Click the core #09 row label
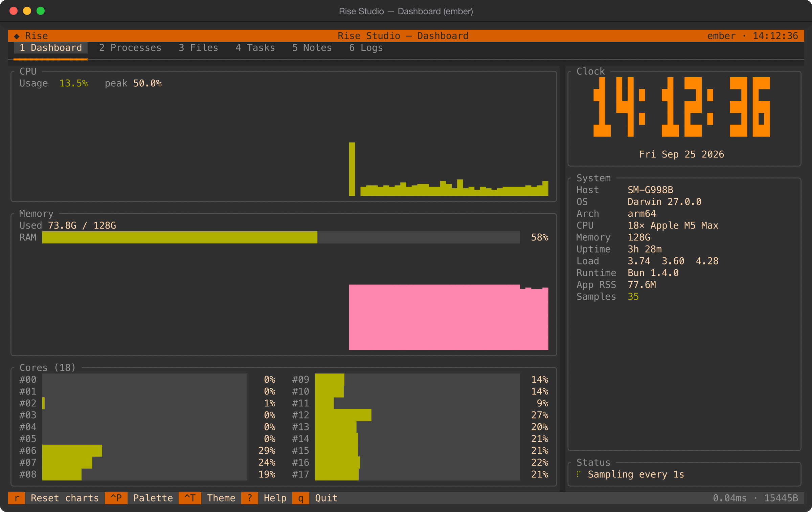 pos(301,380)
